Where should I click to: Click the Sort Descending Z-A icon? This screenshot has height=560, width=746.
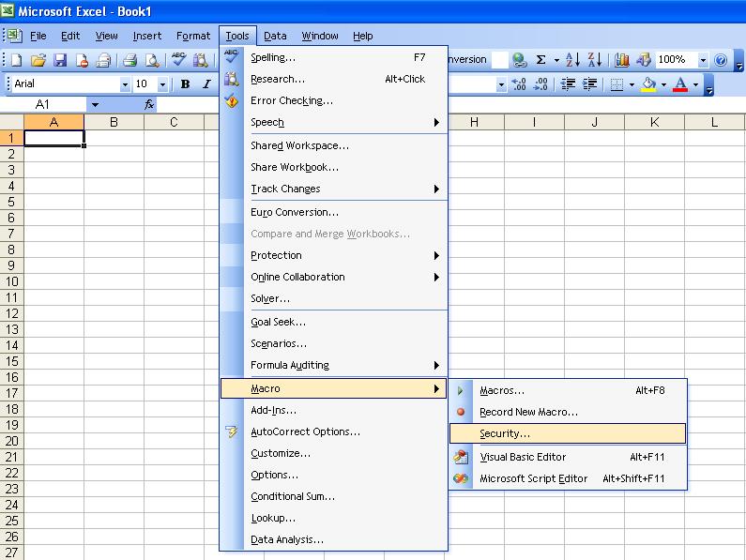pos(595,59)
